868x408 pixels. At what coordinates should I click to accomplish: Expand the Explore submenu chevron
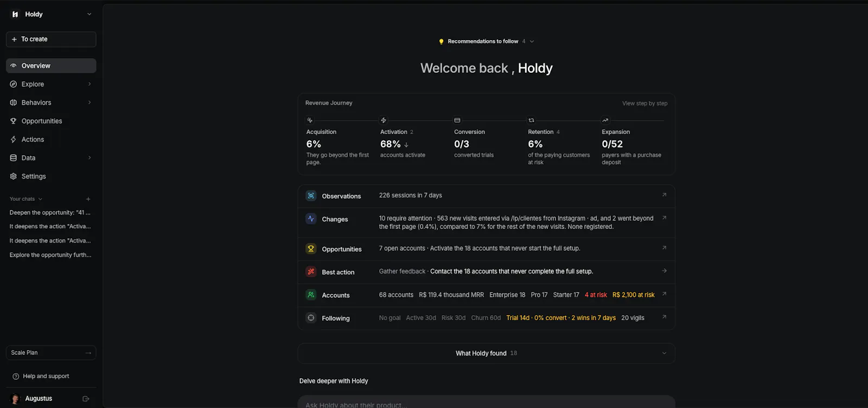[x=90, y=84]
